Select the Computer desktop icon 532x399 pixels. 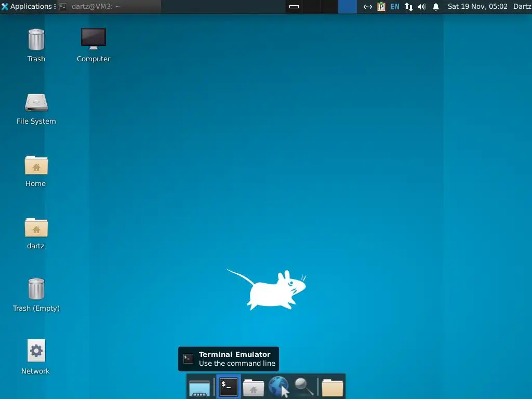click(x=94, y=46)
